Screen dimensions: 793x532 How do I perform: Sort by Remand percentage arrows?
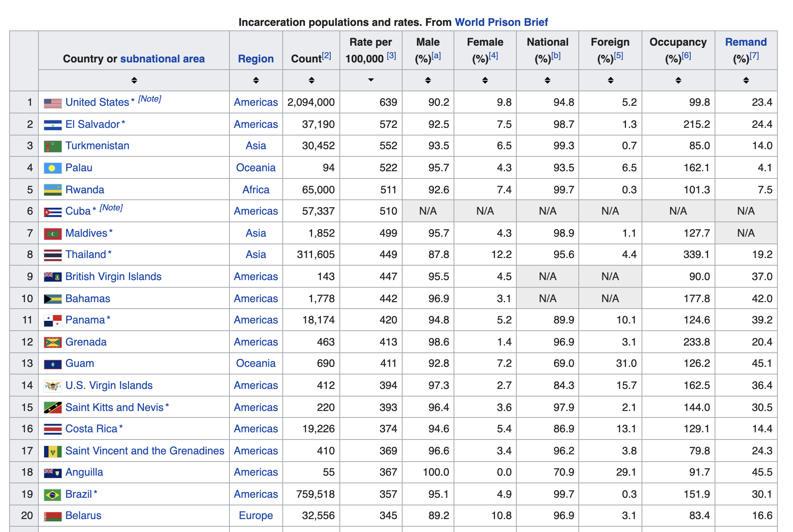(746, 80)
